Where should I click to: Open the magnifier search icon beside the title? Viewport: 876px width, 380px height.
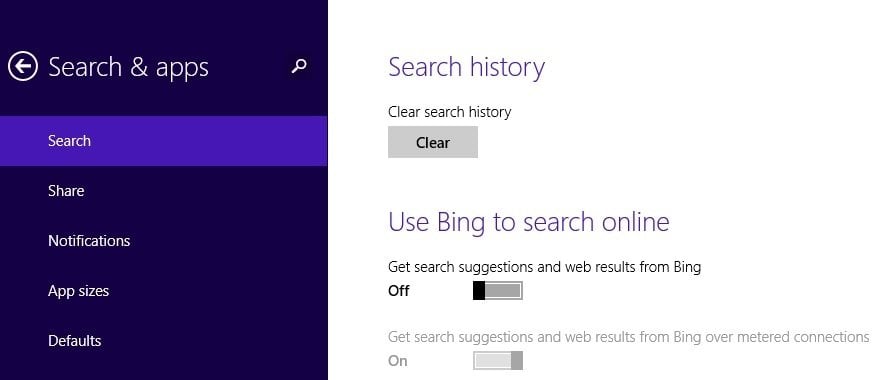[x=299, y=66]
